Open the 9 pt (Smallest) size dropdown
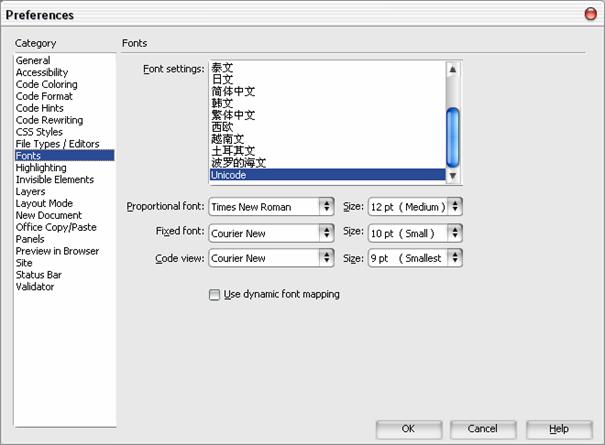Screen dimensions: 605x445 (x=415, y=258)
